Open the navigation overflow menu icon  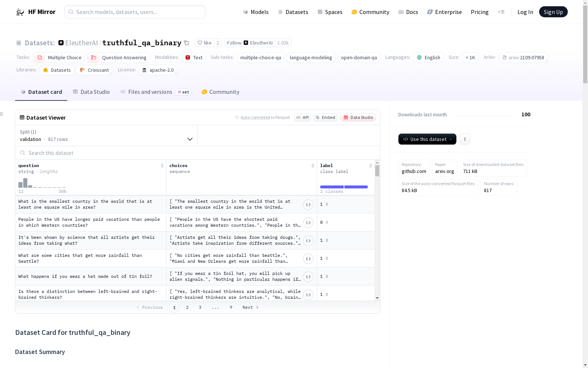[501, 12]
